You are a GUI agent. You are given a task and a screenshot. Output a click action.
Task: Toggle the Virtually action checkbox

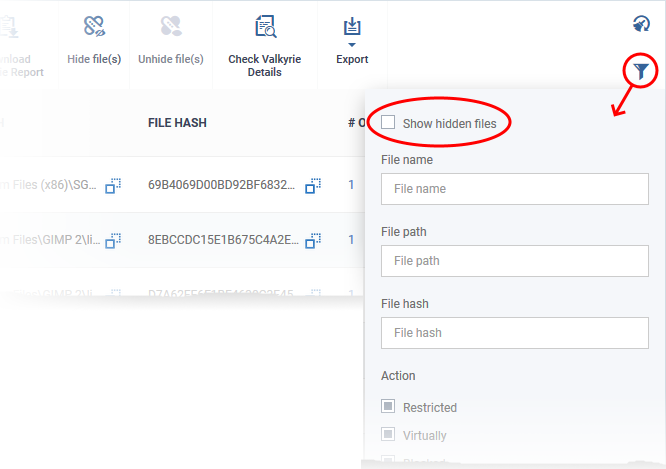tap(388, 434)
